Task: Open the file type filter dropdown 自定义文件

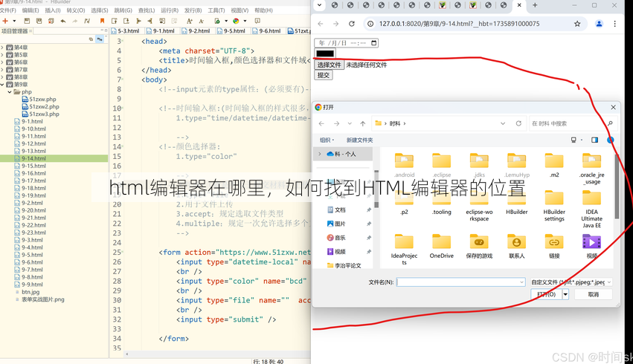Action: [x=571, y=282]
